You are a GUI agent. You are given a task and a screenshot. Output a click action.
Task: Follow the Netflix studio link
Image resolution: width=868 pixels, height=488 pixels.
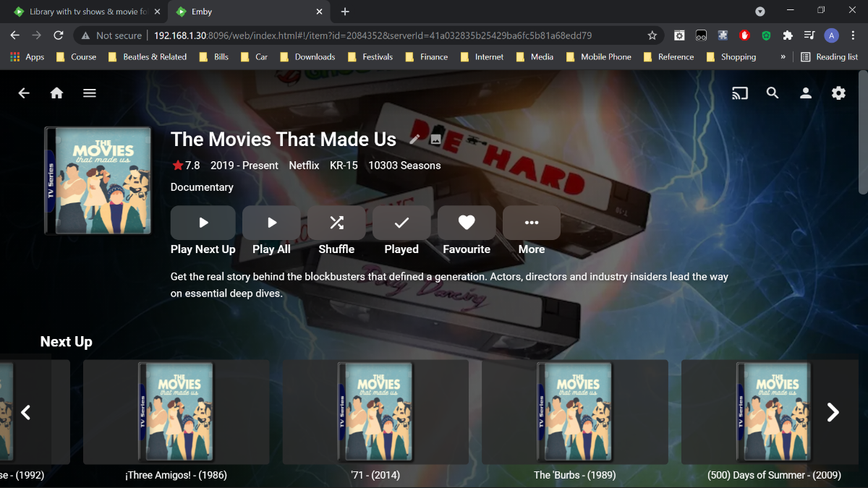point(304,166)
